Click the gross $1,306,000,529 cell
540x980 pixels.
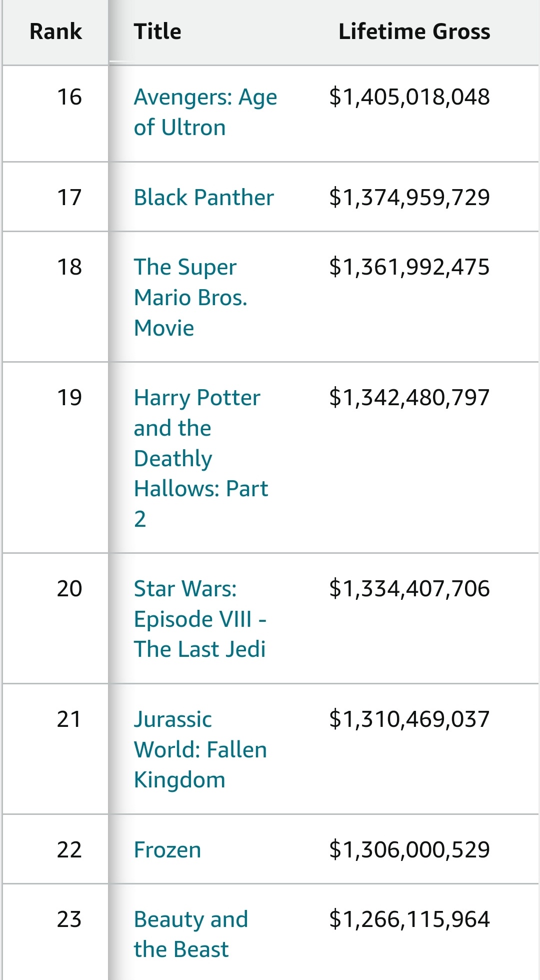pyautogui.click(x=409, y=850)
